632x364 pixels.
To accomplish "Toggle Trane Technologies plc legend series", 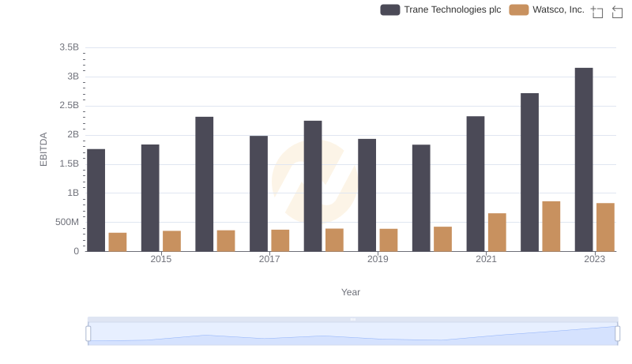I will [x=441, y=9].
